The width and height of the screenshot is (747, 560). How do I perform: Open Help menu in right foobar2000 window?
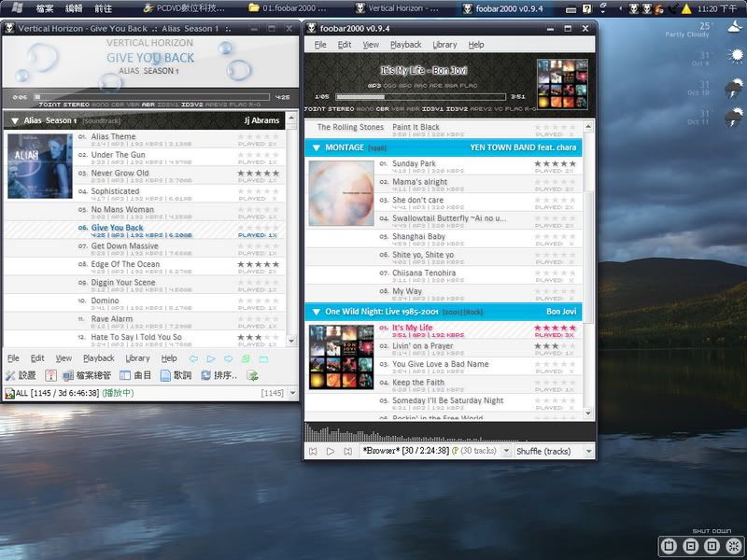pos(476,45)
